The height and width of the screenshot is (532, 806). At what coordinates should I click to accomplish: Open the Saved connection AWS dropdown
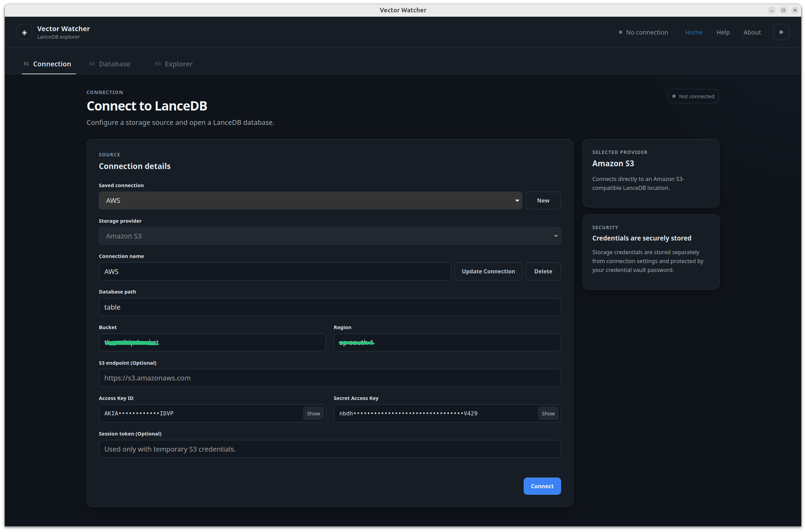coord(310,200)
